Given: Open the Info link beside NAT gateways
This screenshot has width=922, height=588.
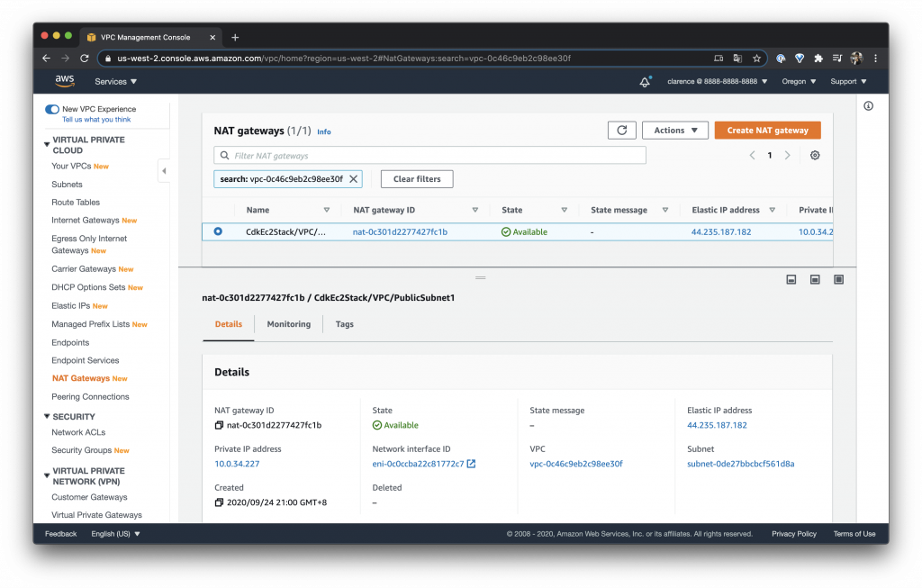Looking at the screenshot, I should coord(324,131).
